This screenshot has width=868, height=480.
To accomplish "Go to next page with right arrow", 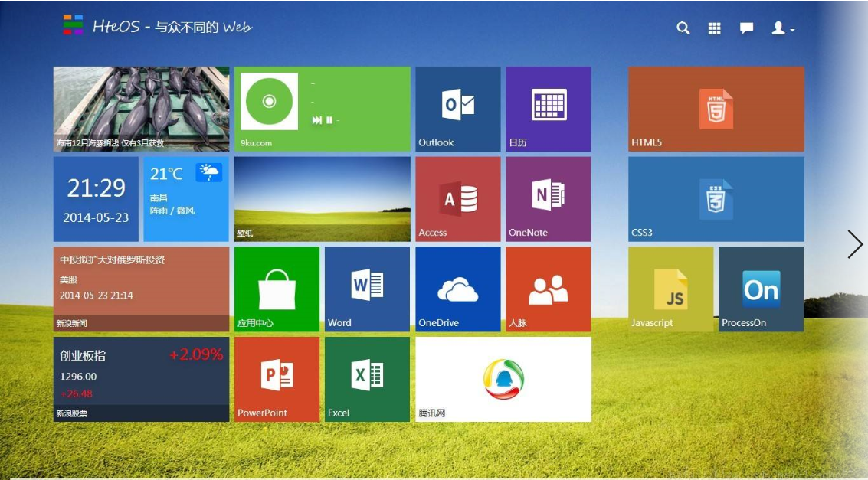I will [x=855, y=244].
